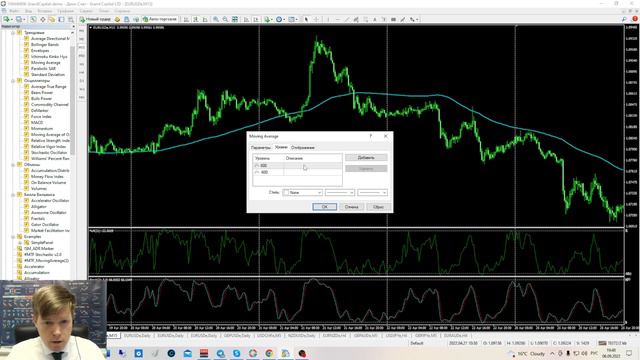This screenshot has height=360, width=640.
Task: Toggle the AutoTrading button
Action: coord(160,19)
